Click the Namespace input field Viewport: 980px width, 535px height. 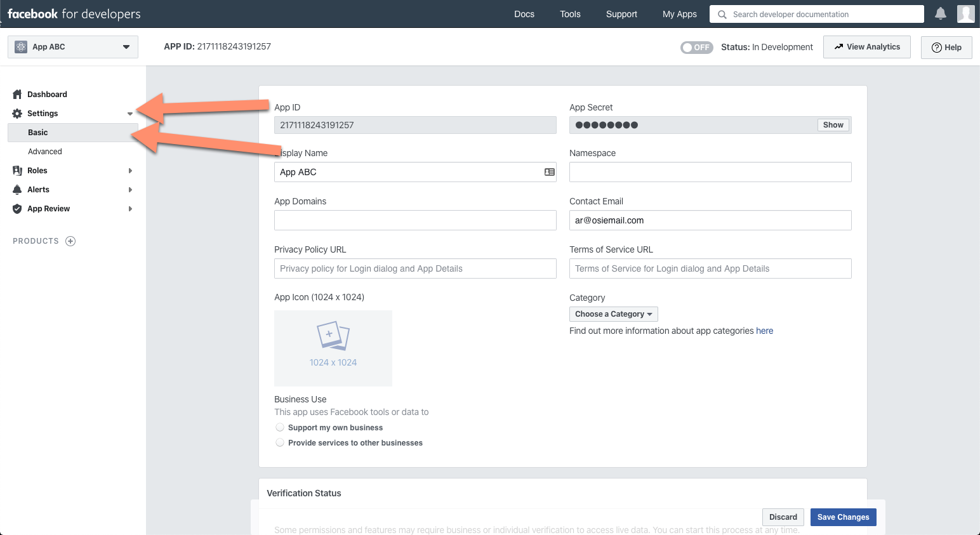point(710,172)
